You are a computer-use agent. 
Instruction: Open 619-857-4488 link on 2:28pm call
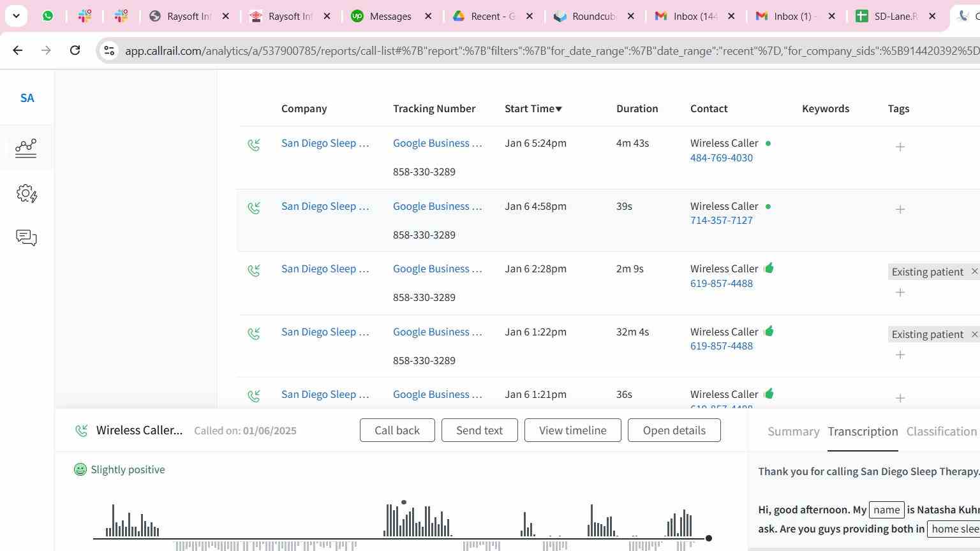(721, 284)
